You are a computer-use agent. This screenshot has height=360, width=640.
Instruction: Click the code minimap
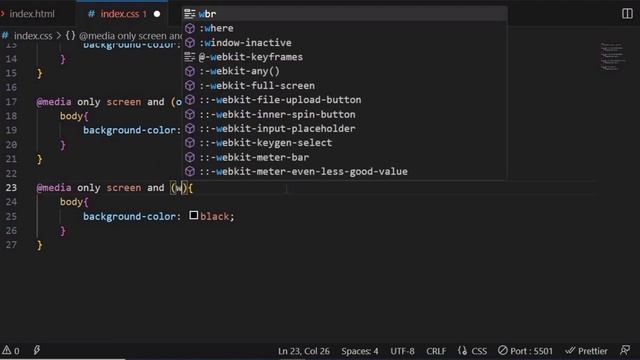pos(613,56)
